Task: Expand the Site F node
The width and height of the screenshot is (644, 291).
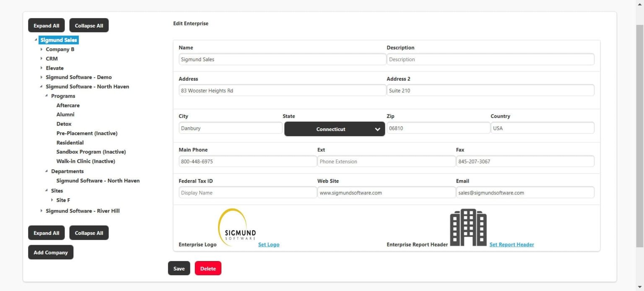Action: pos(52,200)
